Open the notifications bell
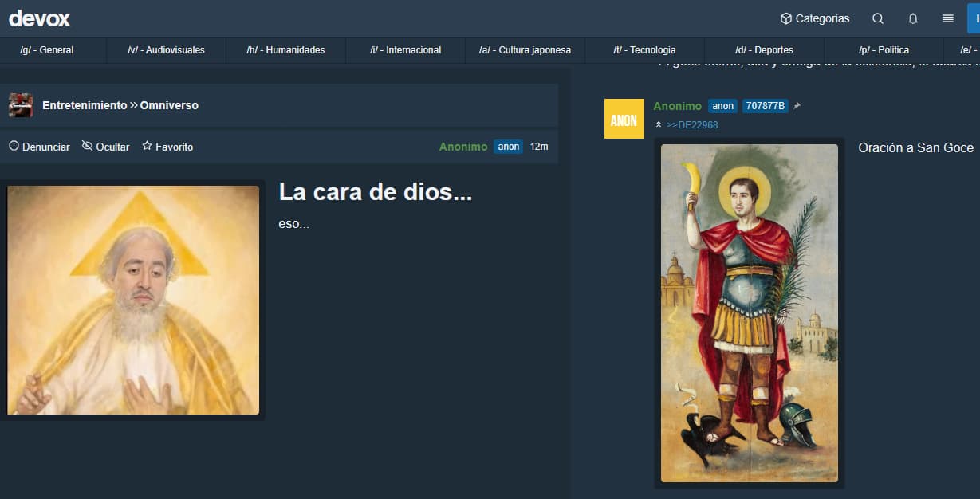The image size is (980, 499). pyautogui.click(x=913, y=18)
